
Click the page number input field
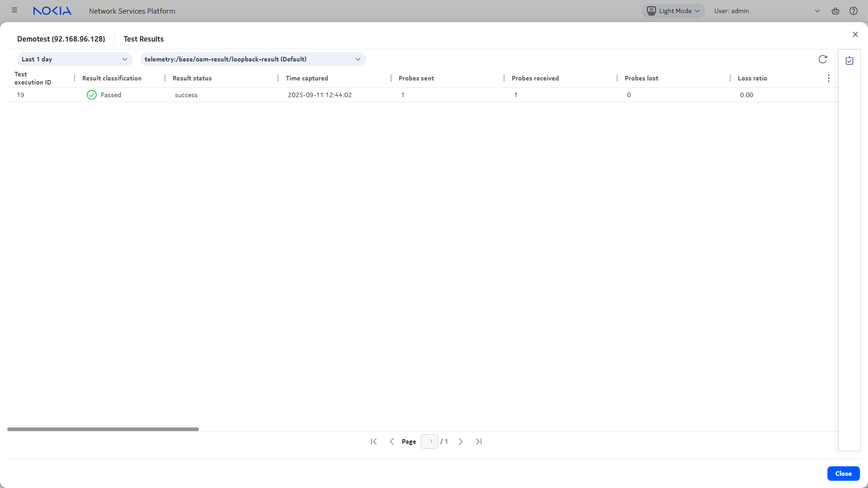[x=429, y=441]
